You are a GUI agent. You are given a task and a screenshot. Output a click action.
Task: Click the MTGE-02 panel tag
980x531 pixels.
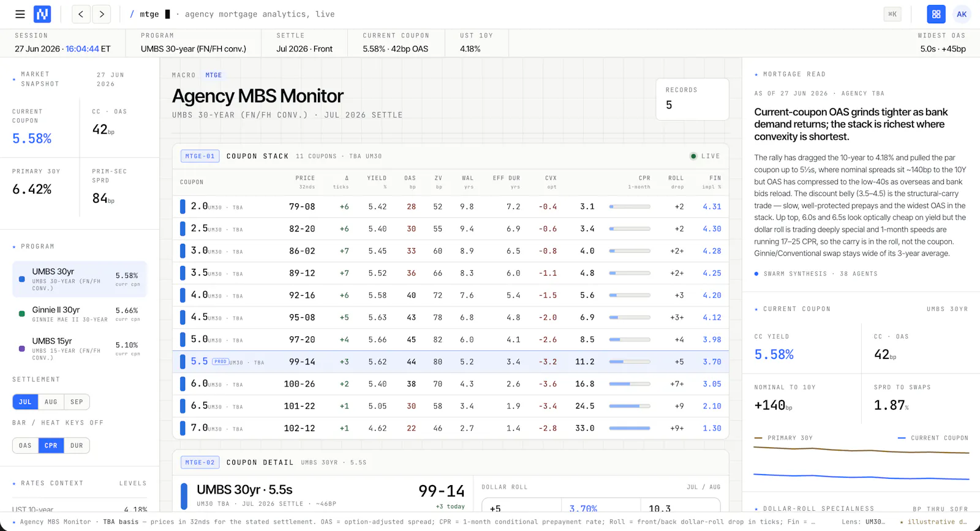(200, 462)
